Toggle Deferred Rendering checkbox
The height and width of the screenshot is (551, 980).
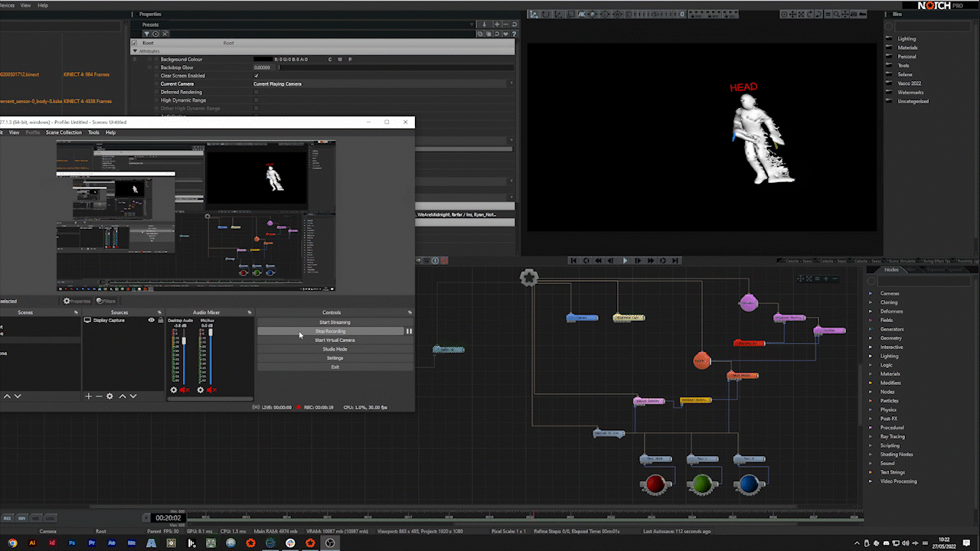(x=256, y=92)
